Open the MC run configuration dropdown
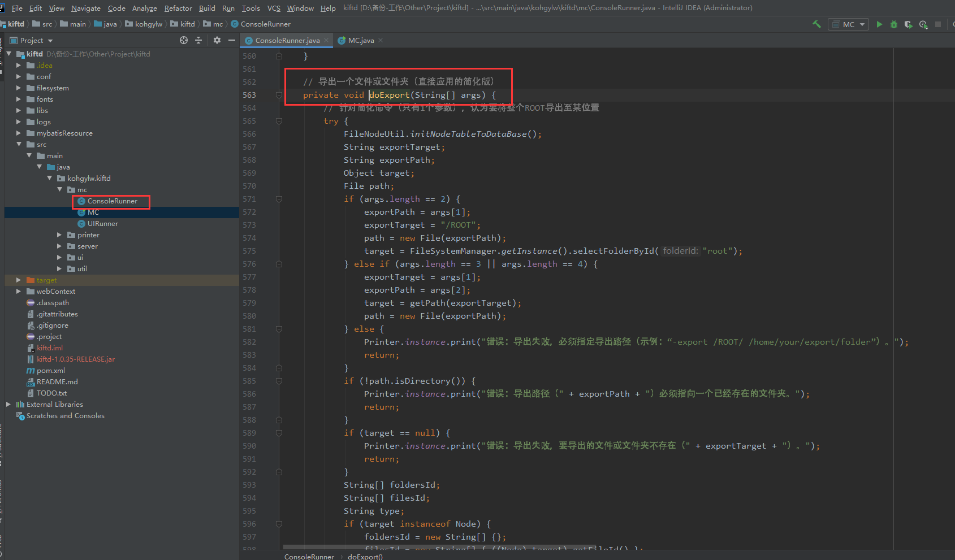This screenshot has width=955, height=560. (849, 24)
